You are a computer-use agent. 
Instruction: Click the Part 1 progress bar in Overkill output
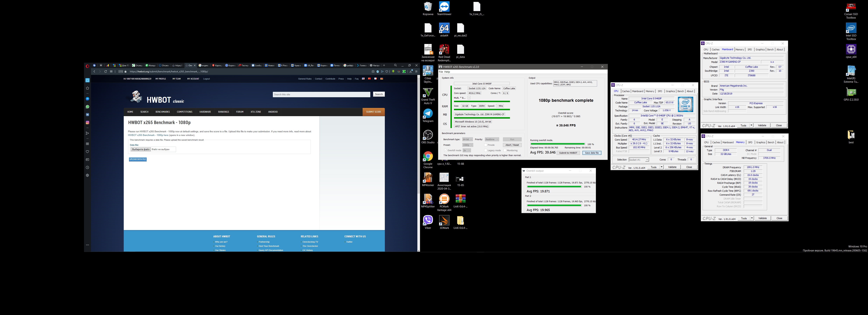click(x=554, y=187)
